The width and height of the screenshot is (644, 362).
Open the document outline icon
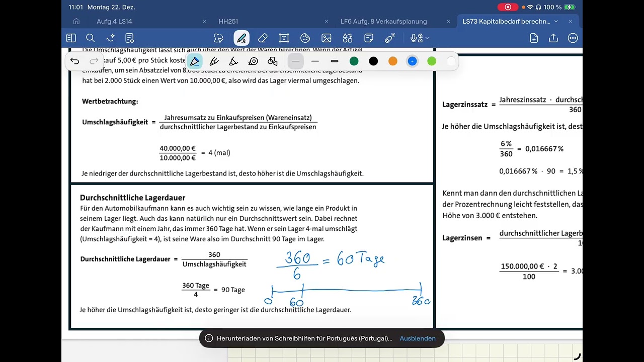(x=130, y=38)
